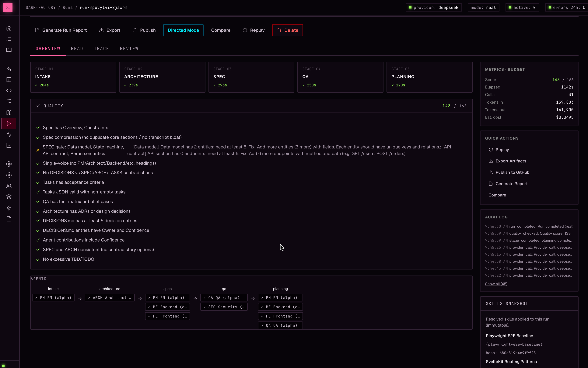
Task: Click the errors 24h: 0 badge
Action: pos(567,8)
